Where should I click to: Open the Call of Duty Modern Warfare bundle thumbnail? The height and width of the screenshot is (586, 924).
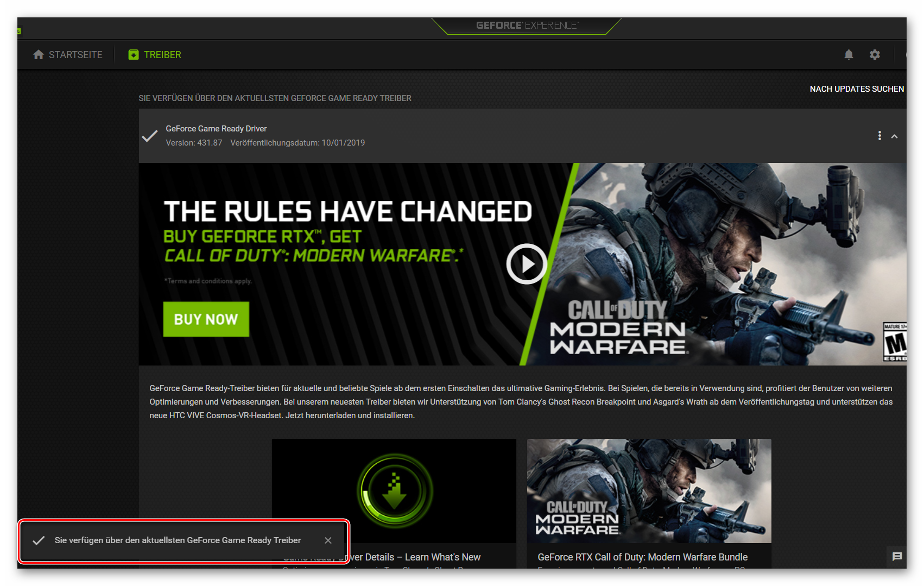(x=649, y=491)
